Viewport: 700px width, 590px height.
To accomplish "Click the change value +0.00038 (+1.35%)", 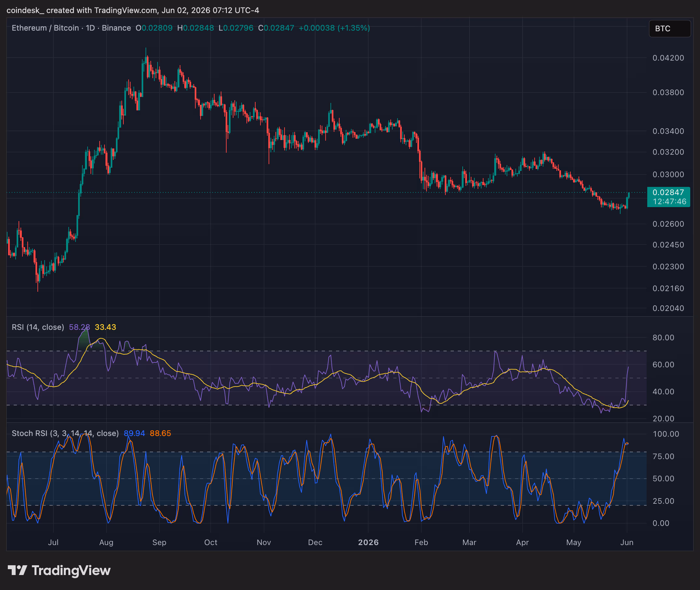I will [334, 28].
